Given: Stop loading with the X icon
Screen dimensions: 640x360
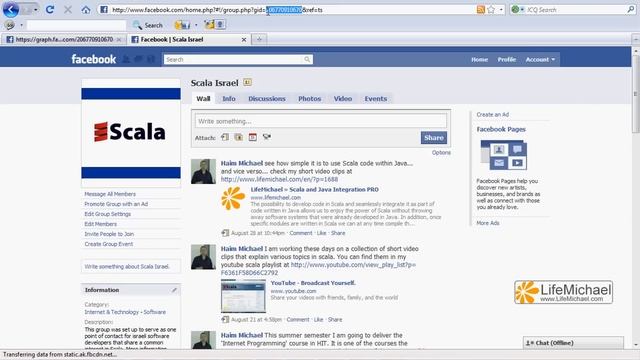Looking at the screenshot, I should click(x=68, y=9).
